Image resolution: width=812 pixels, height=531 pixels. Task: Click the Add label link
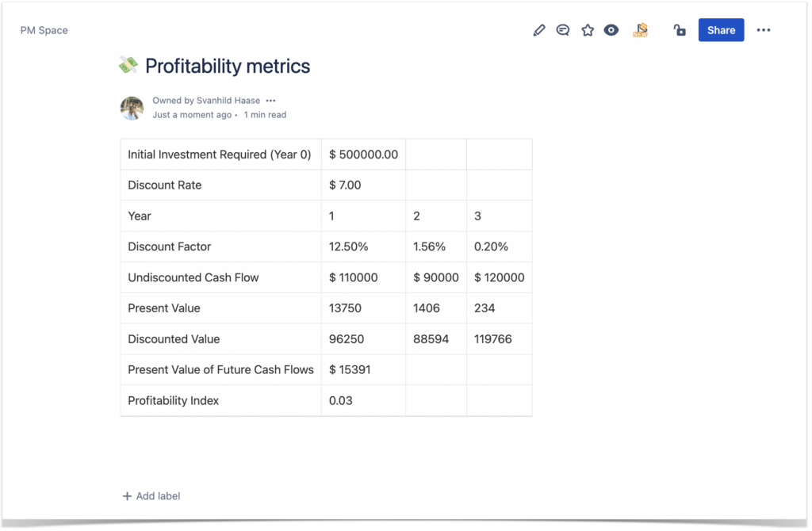click(151, 495)
